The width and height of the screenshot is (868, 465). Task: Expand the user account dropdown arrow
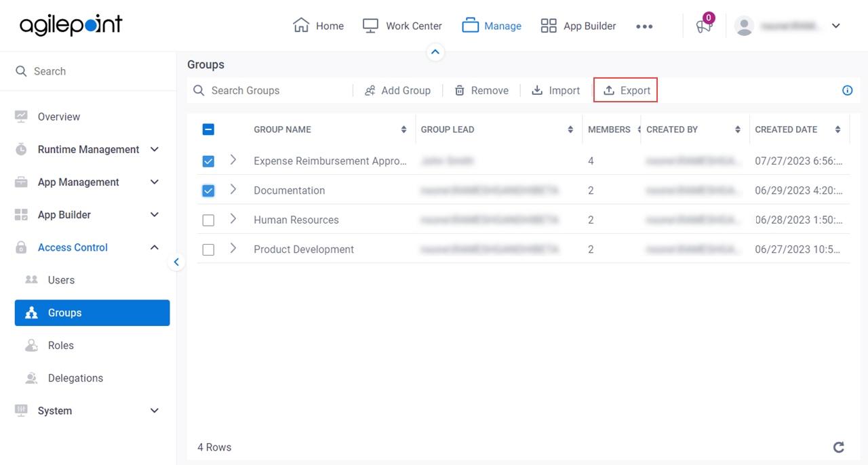point(836,26)
